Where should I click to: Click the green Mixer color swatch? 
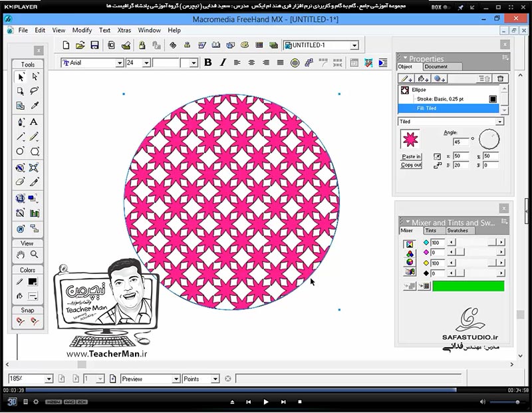[468, 286]
